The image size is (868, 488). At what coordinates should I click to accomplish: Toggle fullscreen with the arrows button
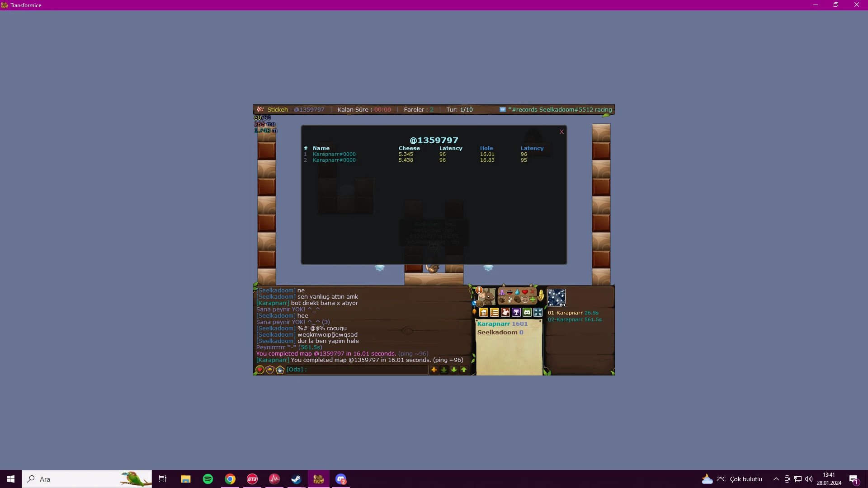(538, 312)
